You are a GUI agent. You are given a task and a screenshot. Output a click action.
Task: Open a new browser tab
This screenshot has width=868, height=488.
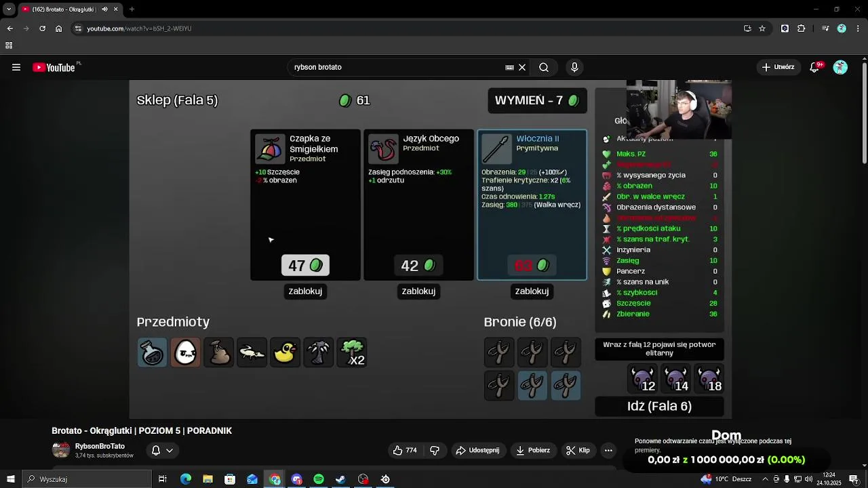pos(132,9)
